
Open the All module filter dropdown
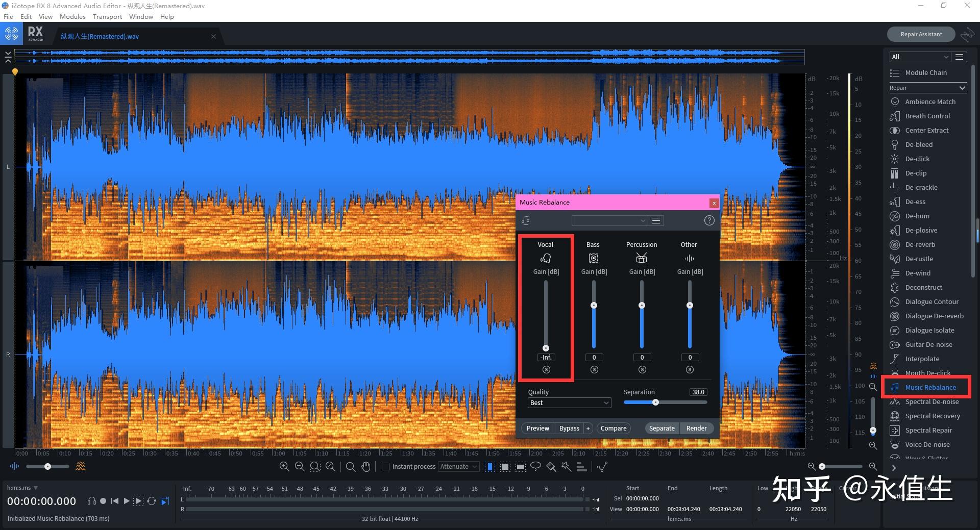pos(919,57)
